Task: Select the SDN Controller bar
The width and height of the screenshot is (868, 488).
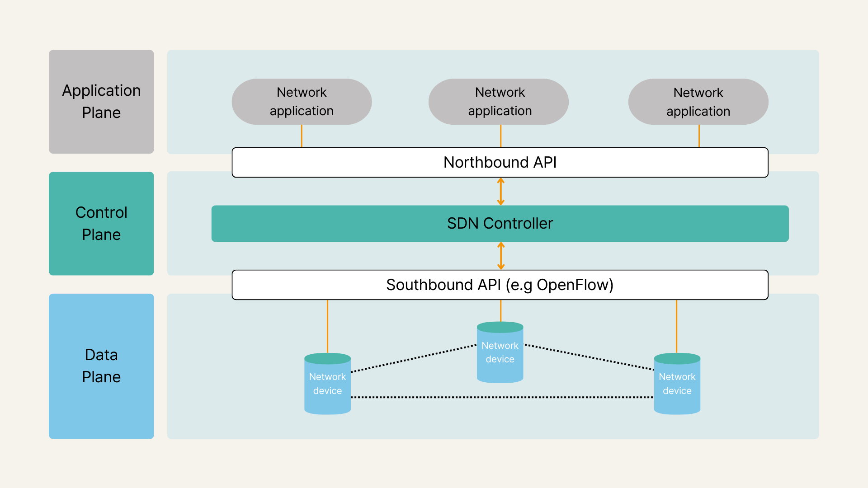Action: pyautogui.click(x=500, y=224)
